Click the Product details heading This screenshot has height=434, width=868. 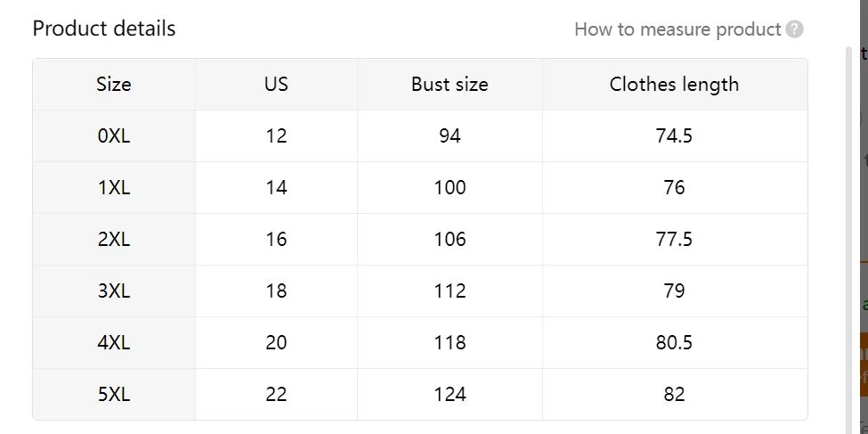pos(104,29)
